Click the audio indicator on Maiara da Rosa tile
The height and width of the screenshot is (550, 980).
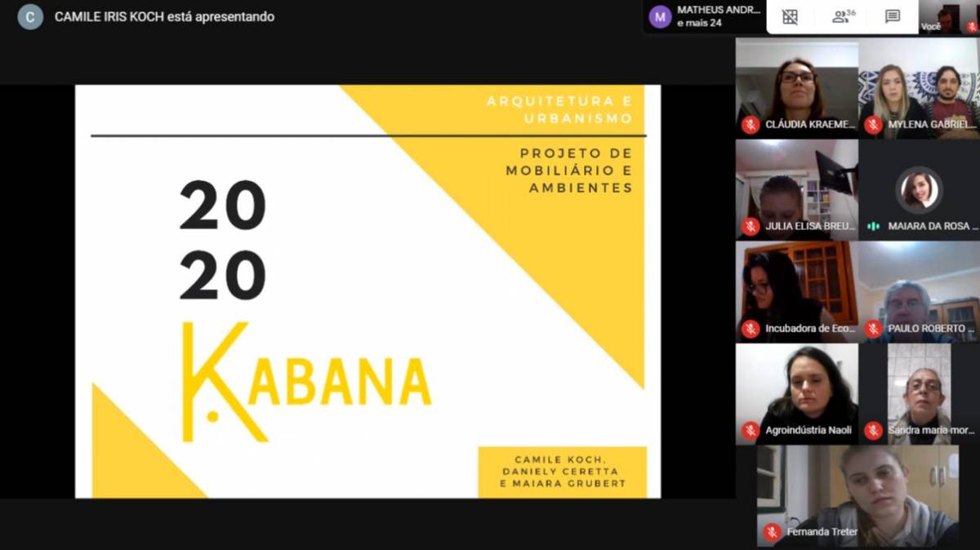pyautogui.click(x=873, y=226)
